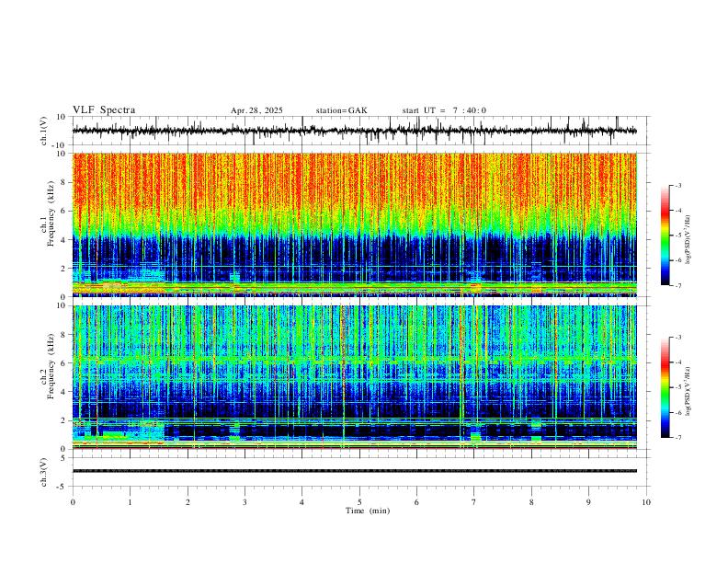Click the 'VLF Spectra' title text
Image resolution: width=728 pixels, height=563 pixels.
point(104,110)
